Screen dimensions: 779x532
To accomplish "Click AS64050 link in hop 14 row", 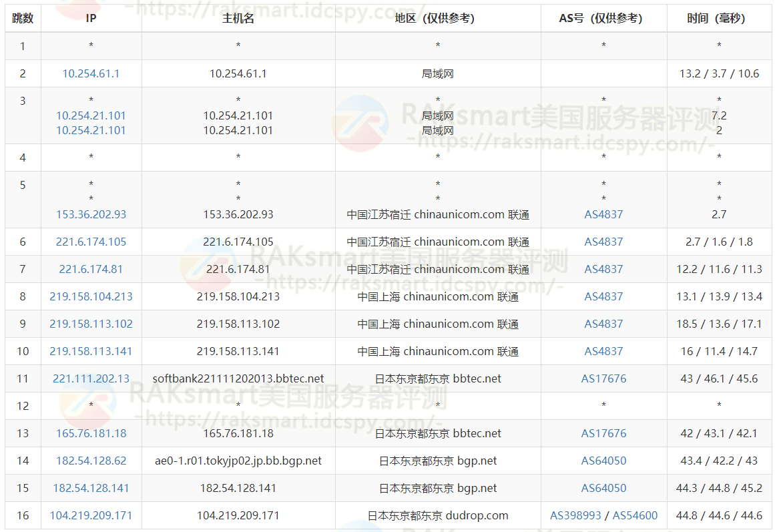I will (x=603, y=460).
